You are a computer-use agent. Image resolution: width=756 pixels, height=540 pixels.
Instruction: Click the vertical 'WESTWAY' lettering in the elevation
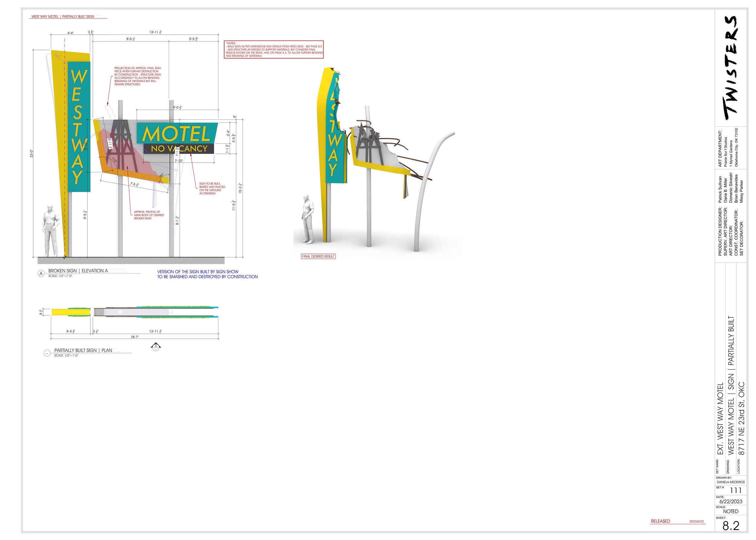pyautogui.click(x=79, y=126)
